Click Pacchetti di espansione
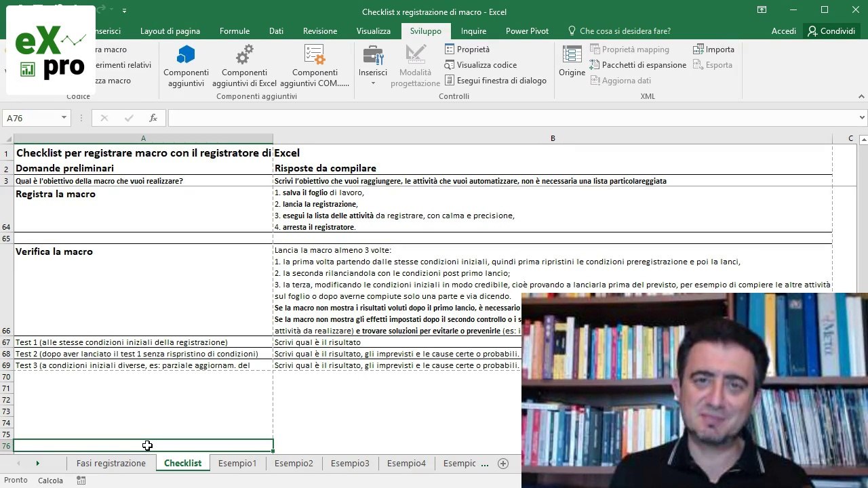Image resolution: width=868 pixels, height=488 pixels. [x=637, y=65]
